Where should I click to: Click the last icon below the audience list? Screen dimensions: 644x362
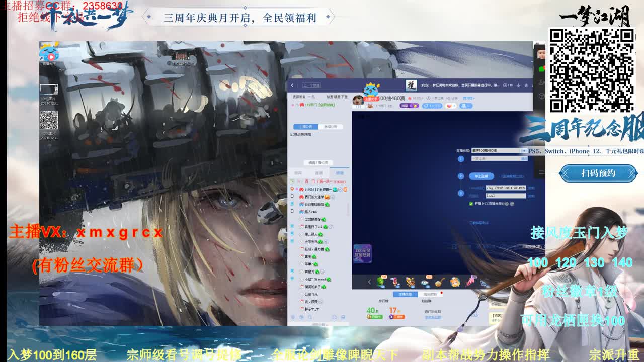(x=343, y=317)
